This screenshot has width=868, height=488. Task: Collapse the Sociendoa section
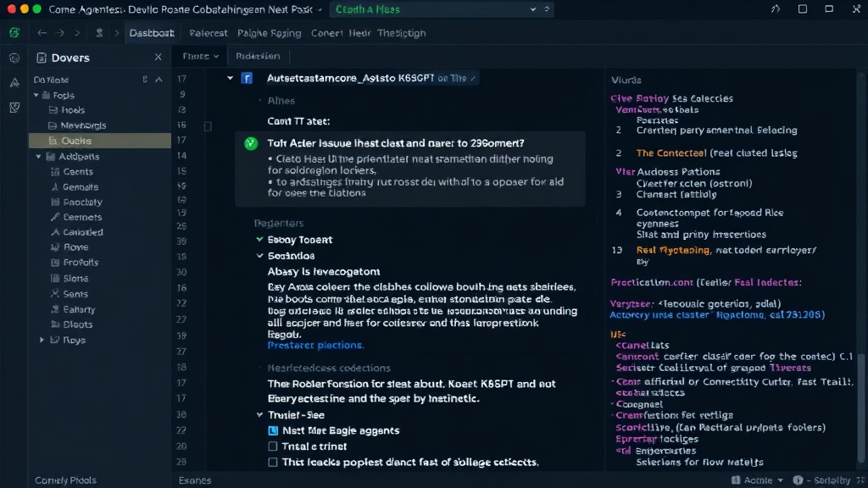(x=259, y=256)
